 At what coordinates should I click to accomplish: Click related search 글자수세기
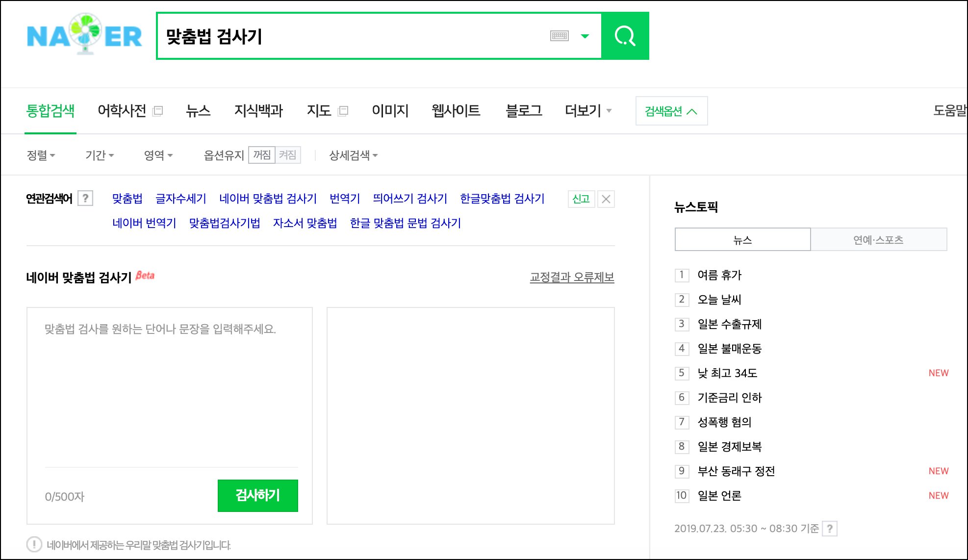coord(181,198)
